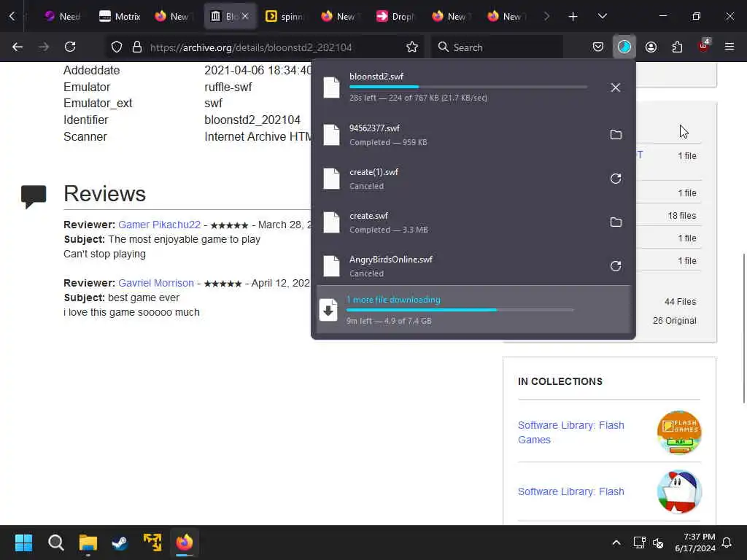Open File Explorer from taskbar

[x=88, y=542]
